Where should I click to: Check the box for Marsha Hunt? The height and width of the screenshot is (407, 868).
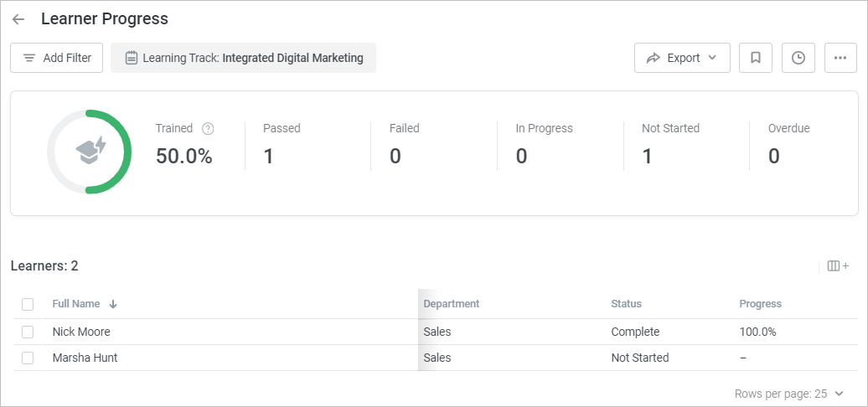point(28,358)
